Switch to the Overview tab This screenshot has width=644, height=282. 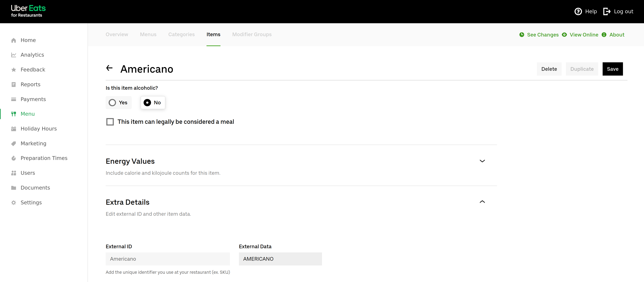tap(117, 34)
